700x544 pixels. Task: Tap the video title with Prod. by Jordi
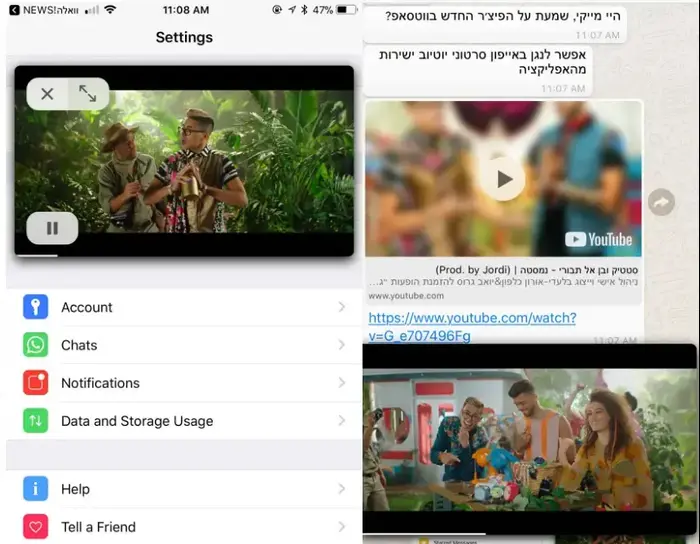pos(537,270)
